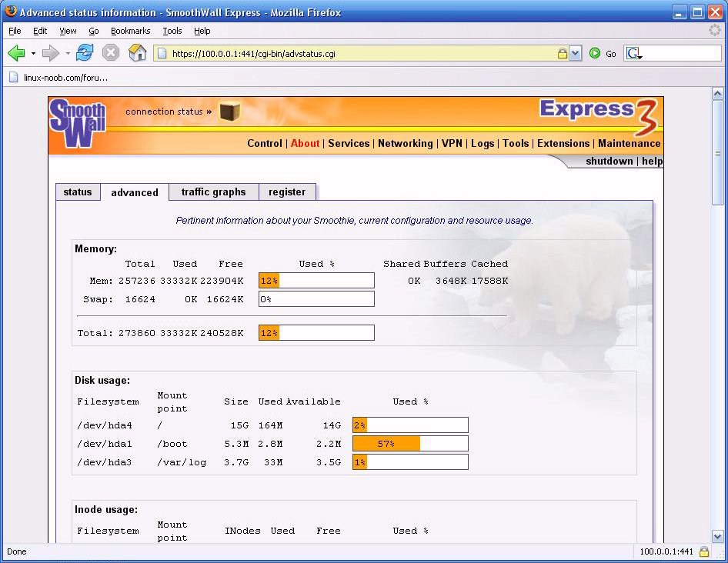Open the Logs section link

click(x=483, y=143)
